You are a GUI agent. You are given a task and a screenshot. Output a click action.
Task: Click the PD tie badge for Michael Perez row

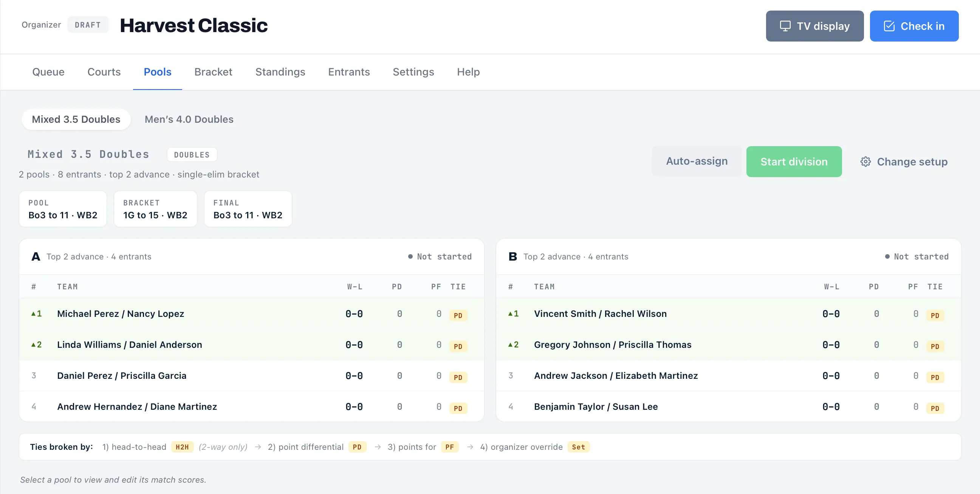coord(458,315)
